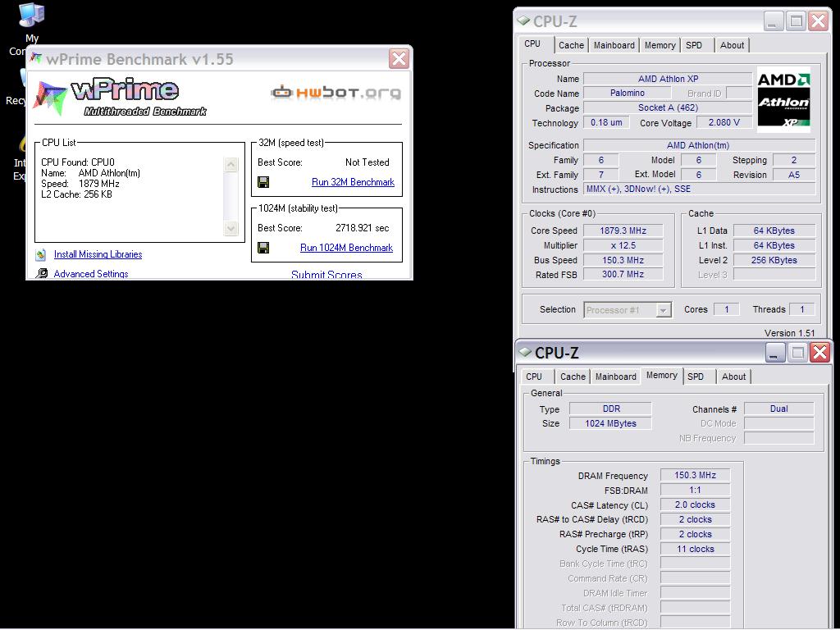
Task: Open the About tab in top CPU-Z
Action: pos(732,46)
